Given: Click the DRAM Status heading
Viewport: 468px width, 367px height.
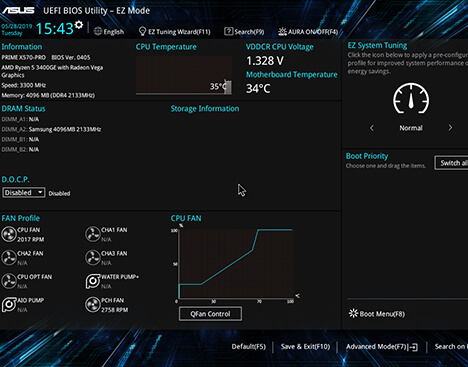Looking at the screenshot, I should point(23,109).
